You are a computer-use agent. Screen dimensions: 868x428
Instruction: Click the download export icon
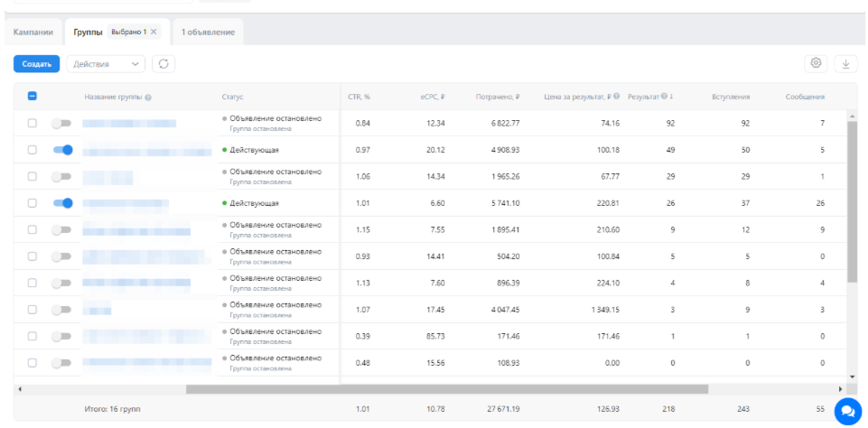(x=845, y=64)
